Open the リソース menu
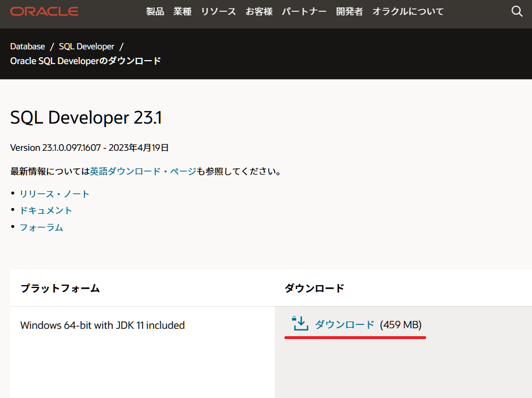The image size is (532, 398). coord(219,11)
